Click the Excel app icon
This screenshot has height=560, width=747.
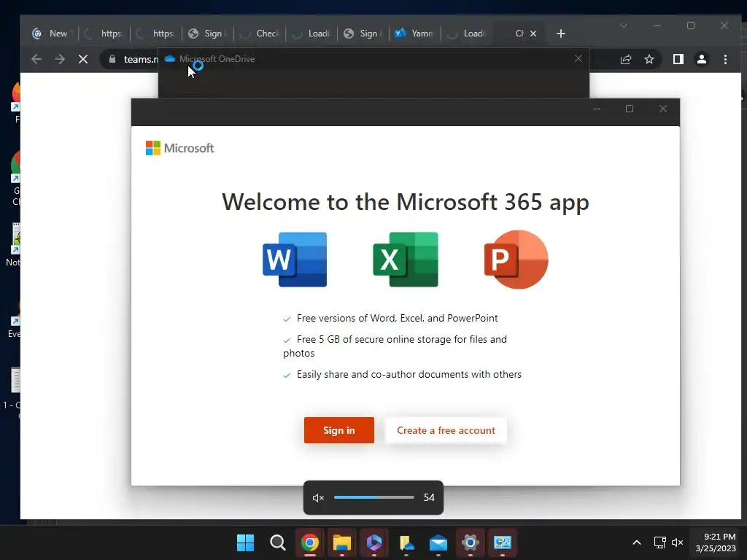click(406, 260)
